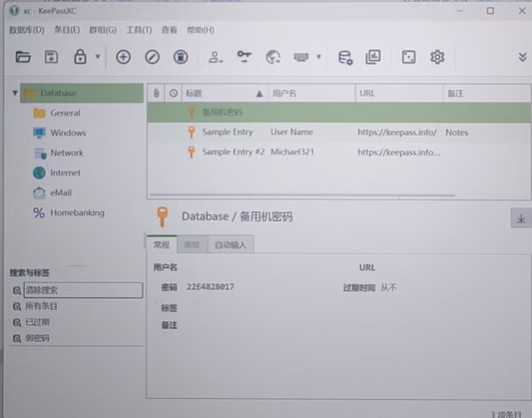
Task: Show 已过期 entries filter
Action: click(37, 322)
